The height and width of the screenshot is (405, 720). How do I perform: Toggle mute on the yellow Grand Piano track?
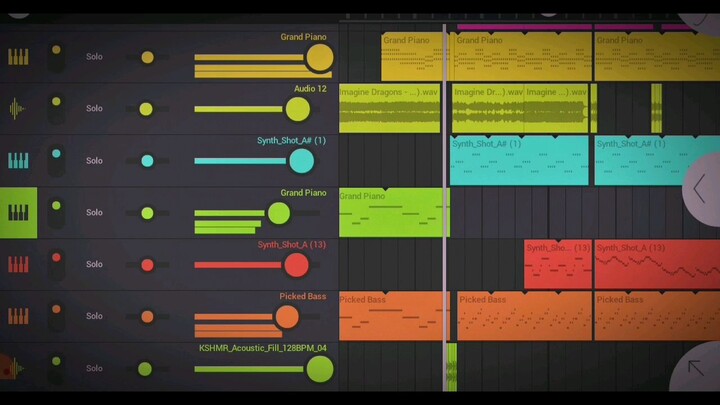pyautogui.click(x=56, y=56)
